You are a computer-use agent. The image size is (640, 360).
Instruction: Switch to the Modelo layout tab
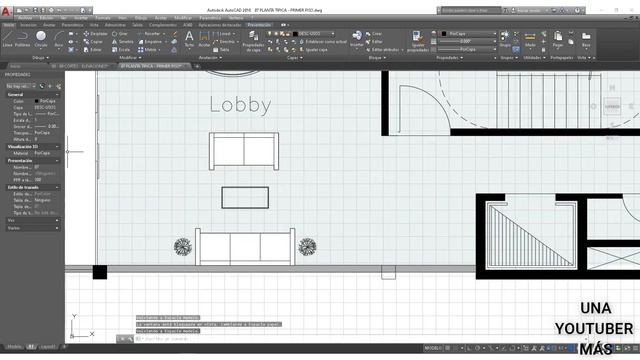[x=14, y=347]
